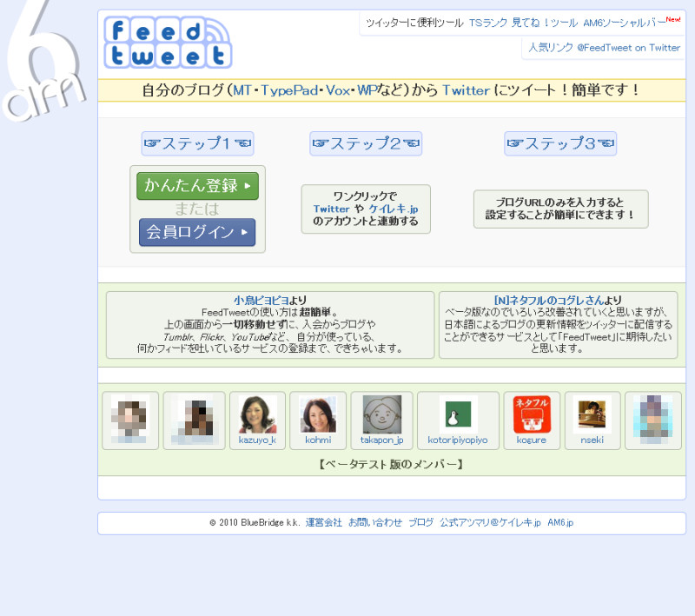Open nseki member avatar
Screen dimensions: 695x616
point(592,414)
